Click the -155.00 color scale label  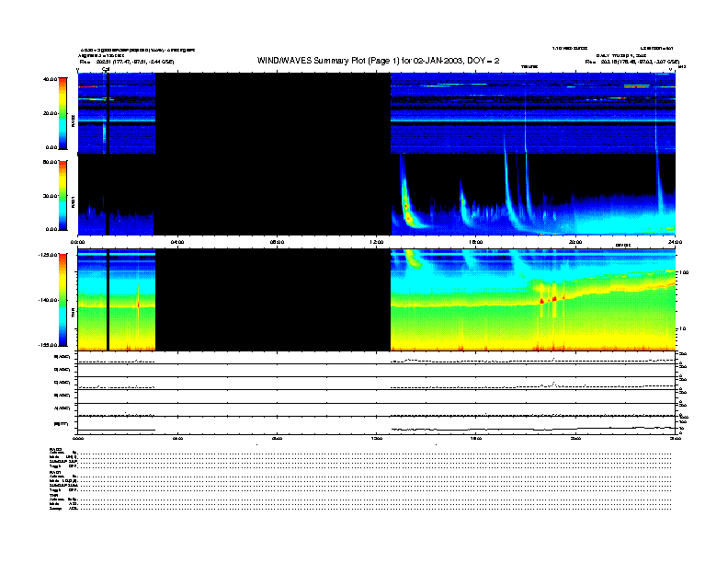point(47,345)
